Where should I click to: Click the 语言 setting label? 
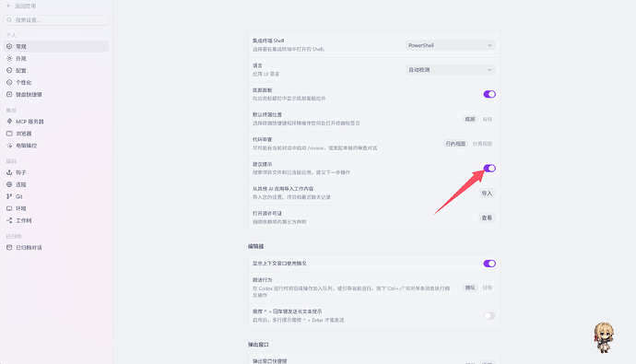pos(257,65)
